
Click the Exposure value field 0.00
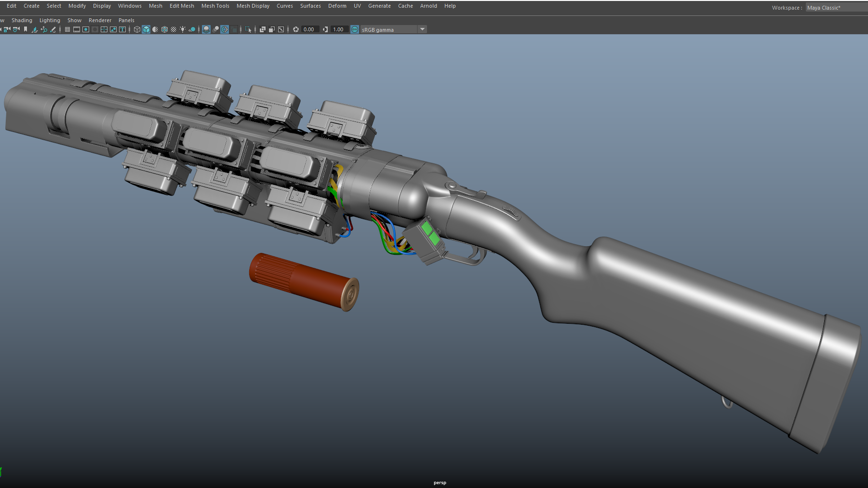pos(310,29)
